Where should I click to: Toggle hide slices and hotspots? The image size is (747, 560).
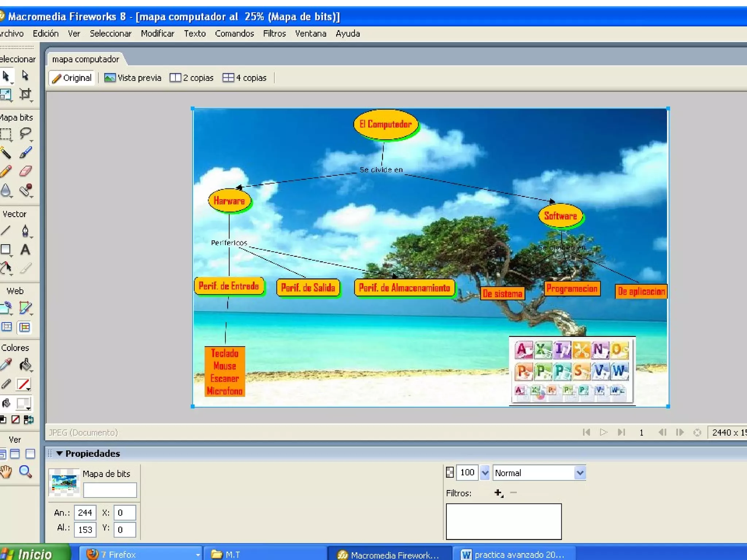pyautogui.click(x=7, y=327)
